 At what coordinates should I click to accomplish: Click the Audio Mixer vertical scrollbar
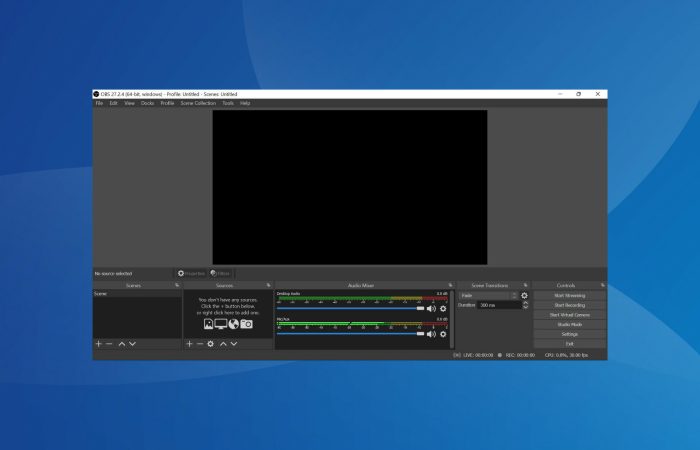click(452, 320)
